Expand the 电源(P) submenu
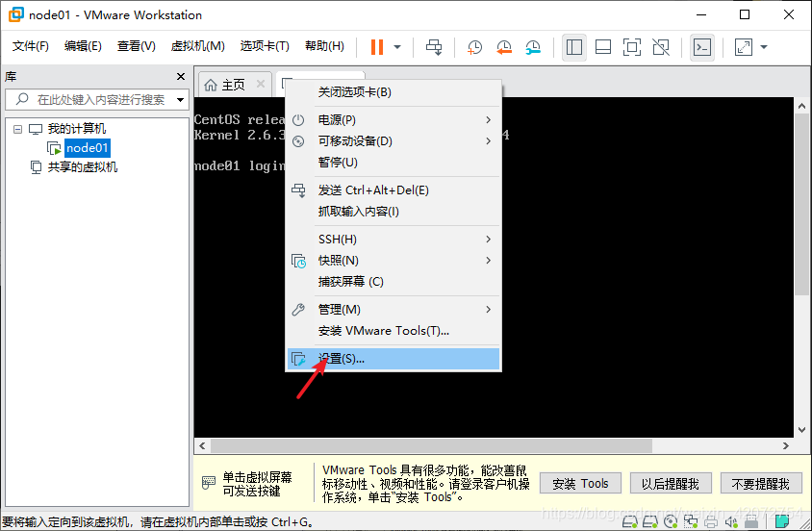Viewport: 812px width, 531px height. (x=393, y=120)
